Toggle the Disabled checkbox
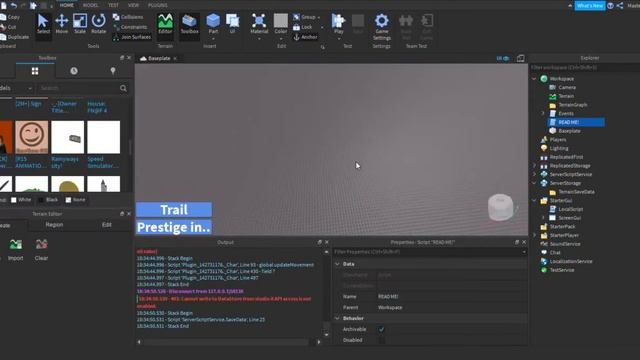 381,340
